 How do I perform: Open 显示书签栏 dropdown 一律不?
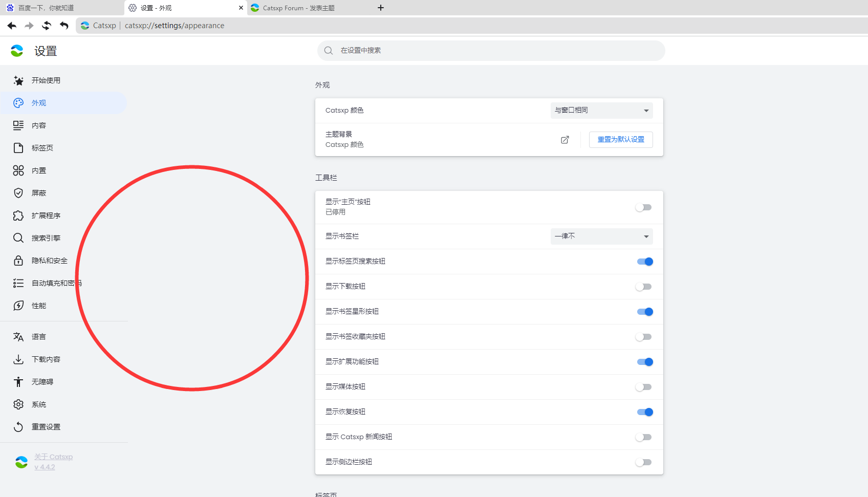(x=602, y=236)
